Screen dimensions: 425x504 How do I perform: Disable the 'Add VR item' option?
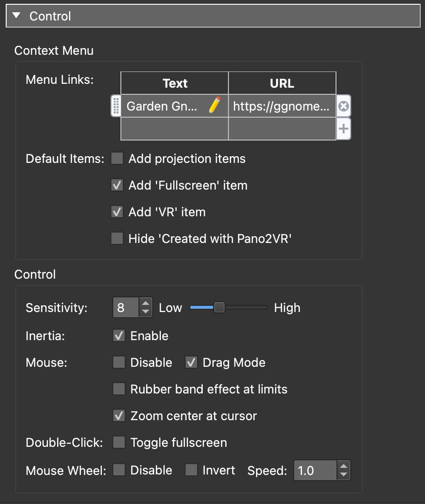point(117,212)
